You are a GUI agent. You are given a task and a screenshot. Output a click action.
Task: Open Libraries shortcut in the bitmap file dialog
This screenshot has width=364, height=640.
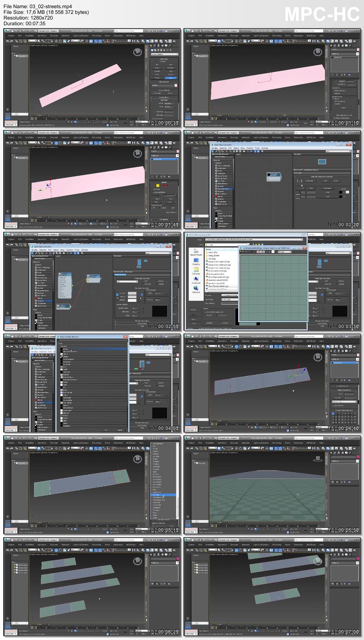coord(196,271)
